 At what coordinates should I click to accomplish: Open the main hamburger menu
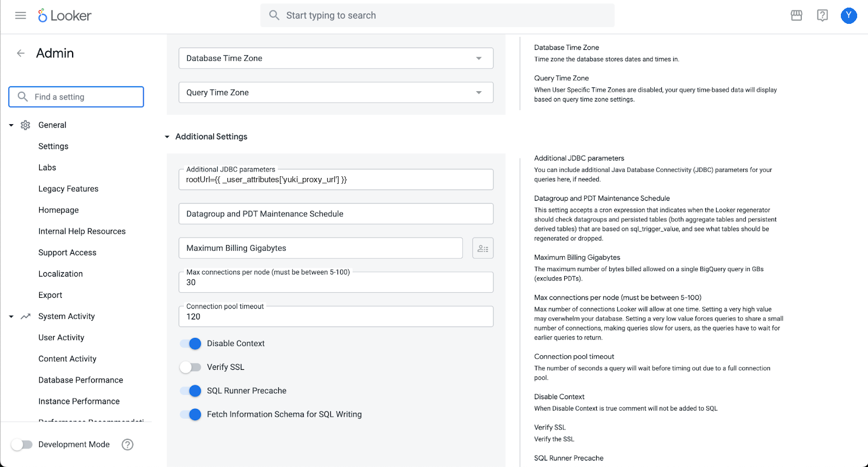click(x=21, y=15)
